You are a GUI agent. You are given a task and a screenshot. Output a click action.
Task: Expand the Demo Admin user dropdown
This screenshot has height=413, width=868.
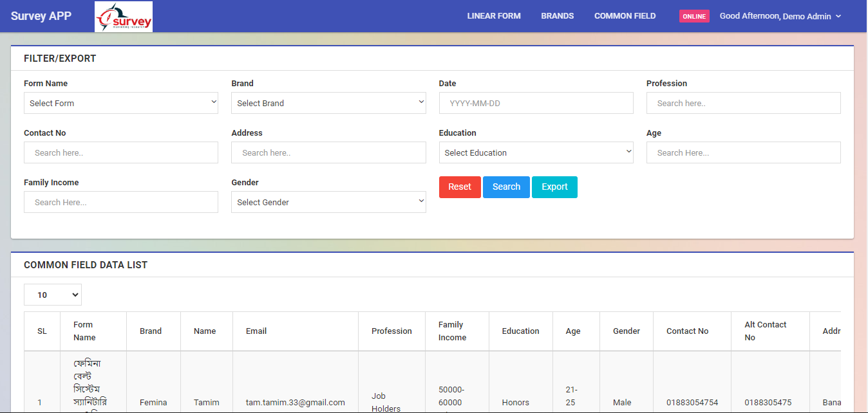(x=780, y=16)
